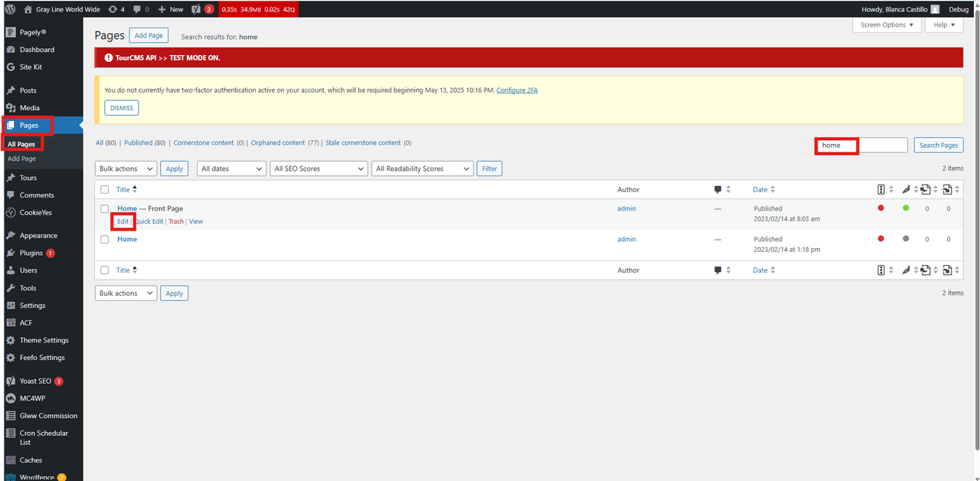
Task: Open the All SEO Scores dropdown
Action: click(319, 169)
